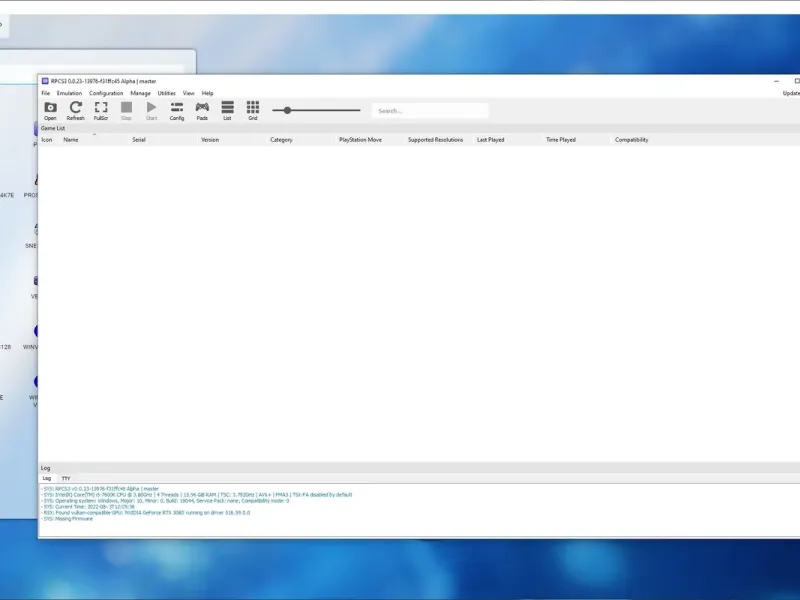Minimize the RPCS3 window

tap(777, 81)
